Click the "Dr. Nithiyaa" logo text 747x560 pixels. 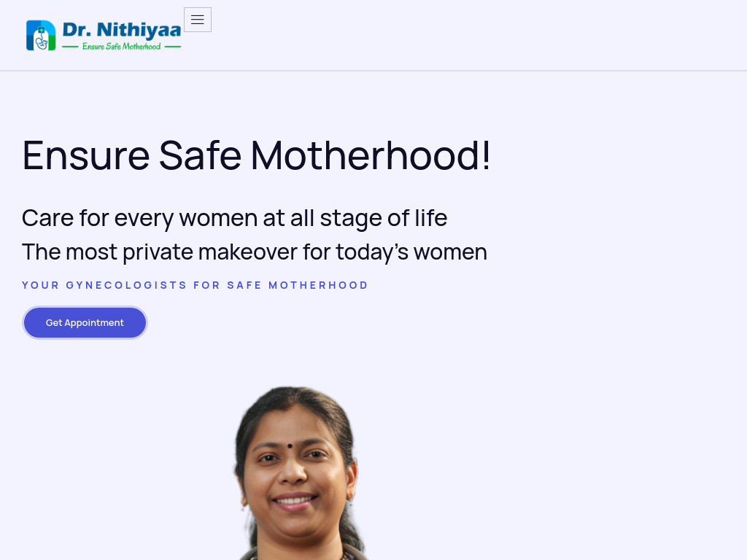click(x=121, y=30)
